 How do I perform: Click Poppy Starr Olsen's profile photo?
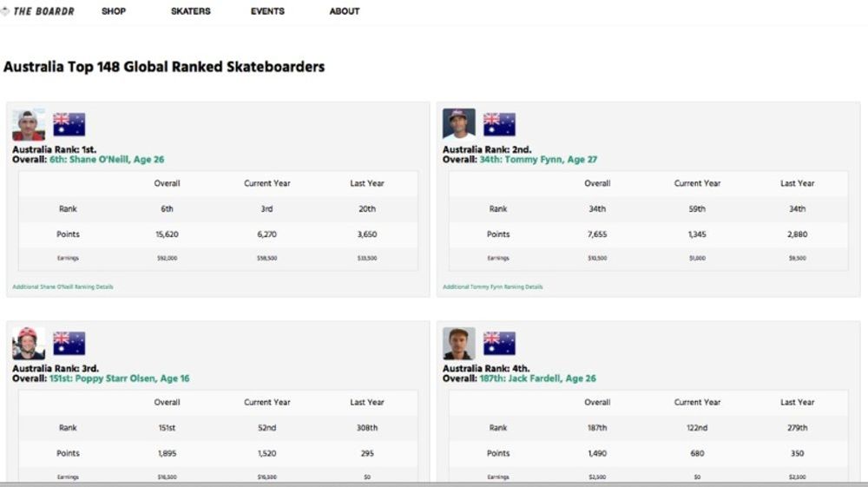point(29,343)
